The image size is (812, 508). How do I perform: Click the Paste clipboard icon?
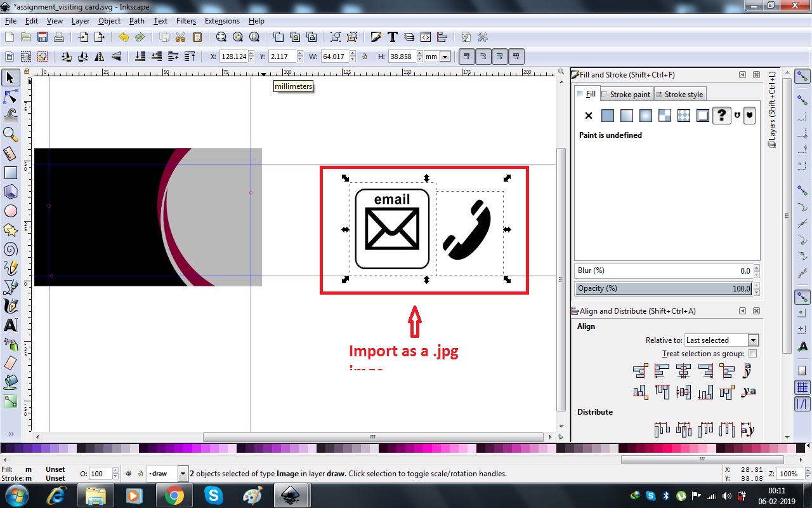pyautogui.click(x=197, y=37)
